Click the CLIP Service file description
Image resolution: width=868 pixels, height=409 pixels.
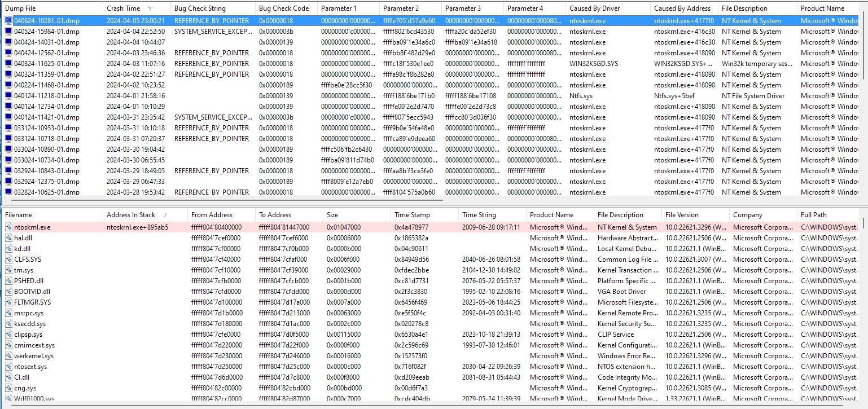click(x=616, y=334)
